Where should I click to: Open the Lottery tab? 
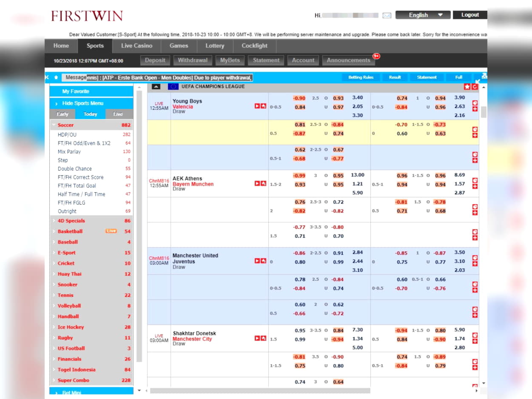click(215, 46)
